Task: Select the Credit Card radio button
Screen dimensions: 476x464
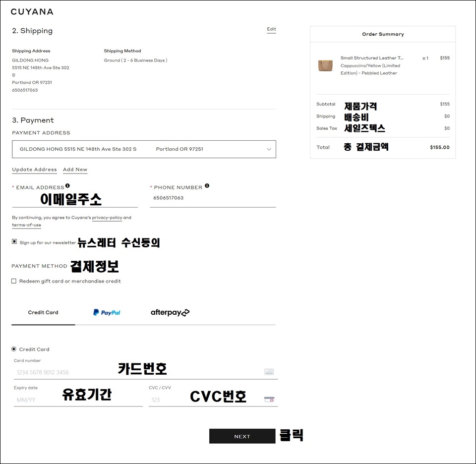Action: tap(14, 349)
